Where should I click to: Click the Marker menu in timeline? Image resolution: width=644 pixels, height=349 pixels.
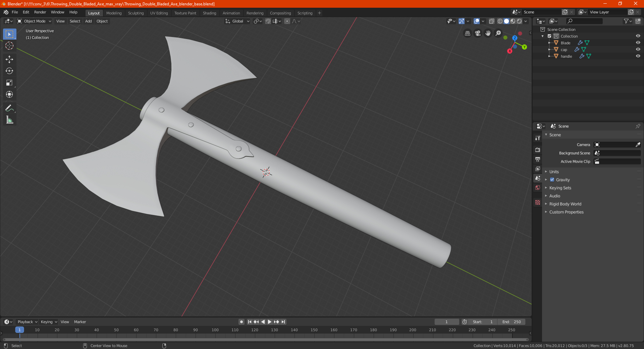pyautogui.click(x=80, y=322)
